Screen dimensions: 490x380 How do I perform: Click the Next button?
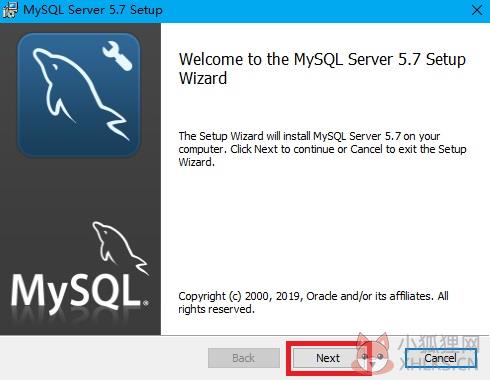point(328,358)
